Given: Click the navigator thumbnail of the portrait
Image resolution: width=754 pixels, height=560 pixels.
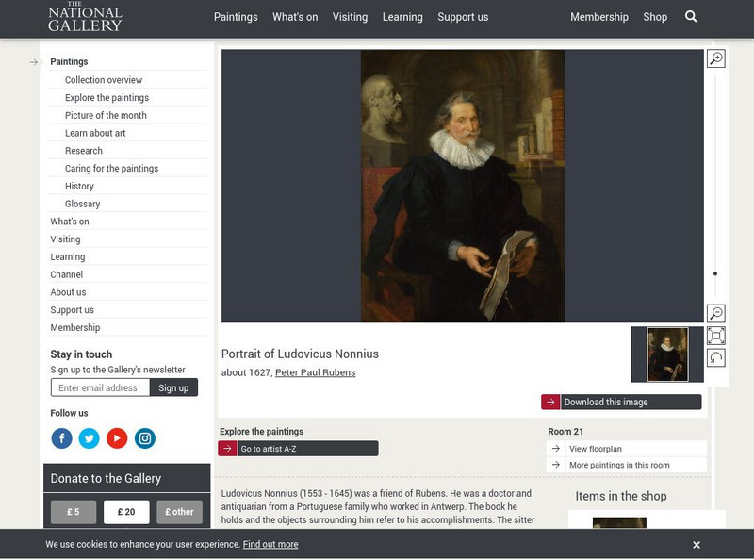Looking at the screenshot, I should click(667, 354).
